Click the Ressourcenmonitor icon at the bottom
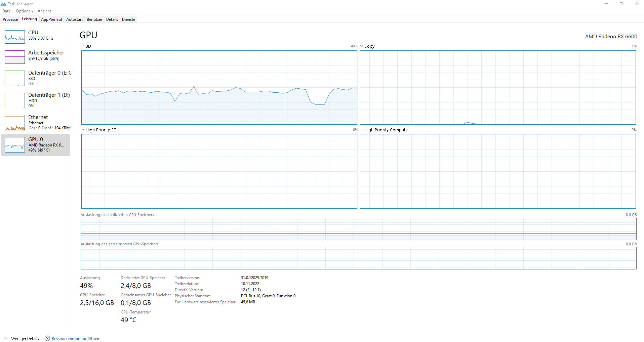This screenshot has width=644, height=342. [47, 338]
